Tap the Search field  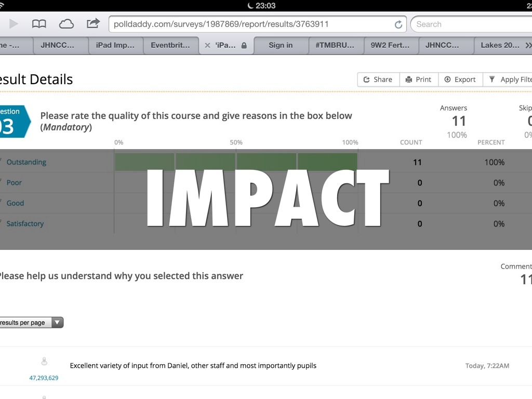pyautogui.click(x=470, y=24)
